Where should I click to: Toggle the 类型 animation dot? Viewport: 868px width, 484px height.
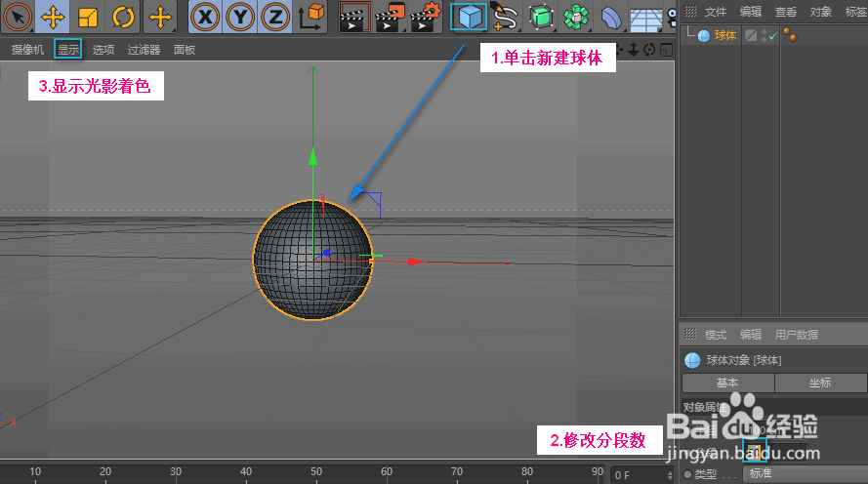(x=687, y=474)
